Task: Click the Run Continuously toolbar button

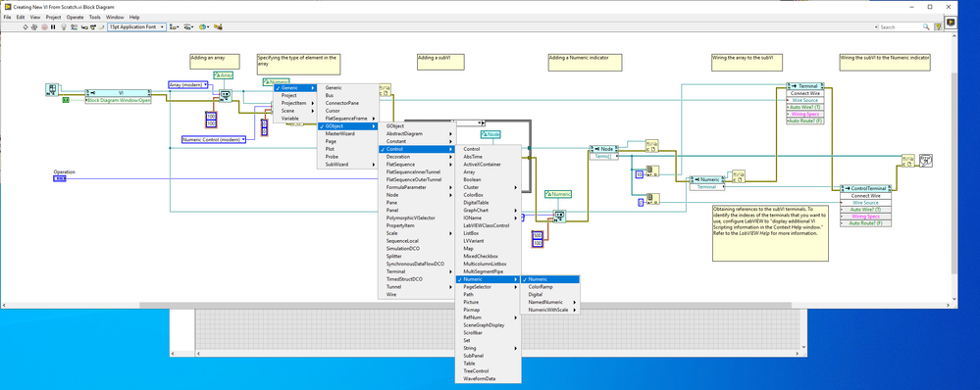Action: click(x=34, y=26)
